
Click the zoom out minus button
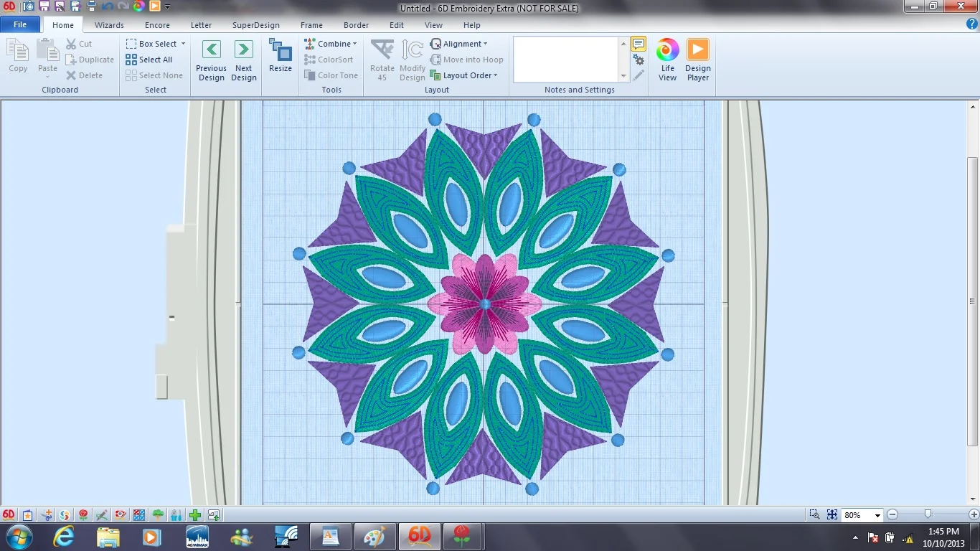(x=892, y=514)
